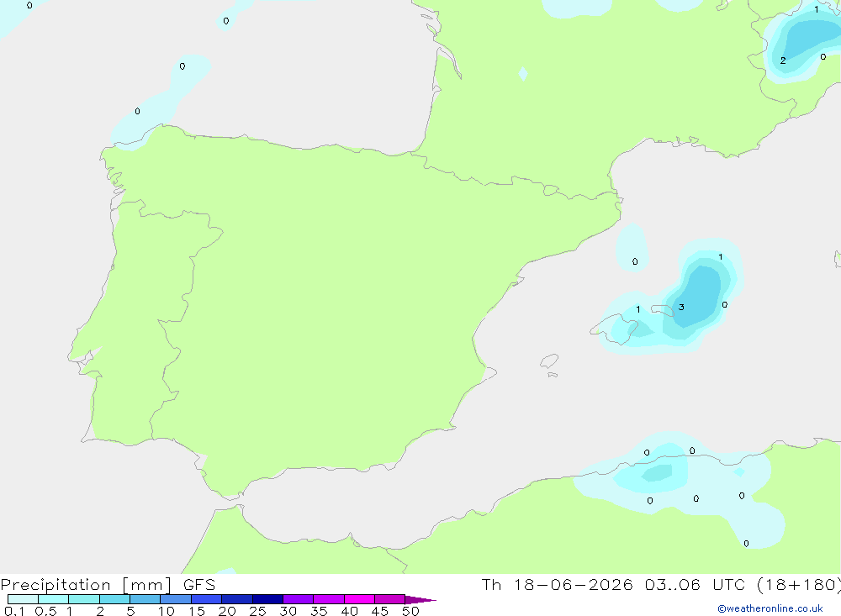The height and width of the screenshot is (616, 841).
Task: Click the '(18+180)' forecast offset text
Action: 799,585
